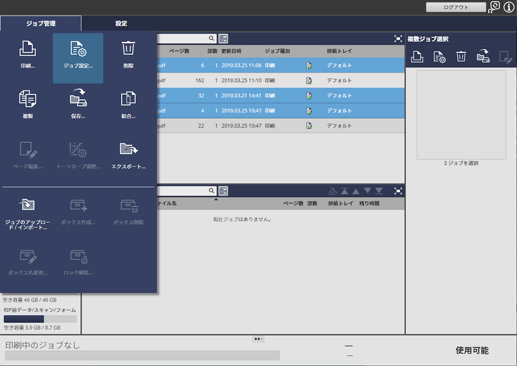Screen dimensions: 517x366
Task: Click the preview thumbnail in 複数ジョブ選択 panel
Action: [461, 115]
